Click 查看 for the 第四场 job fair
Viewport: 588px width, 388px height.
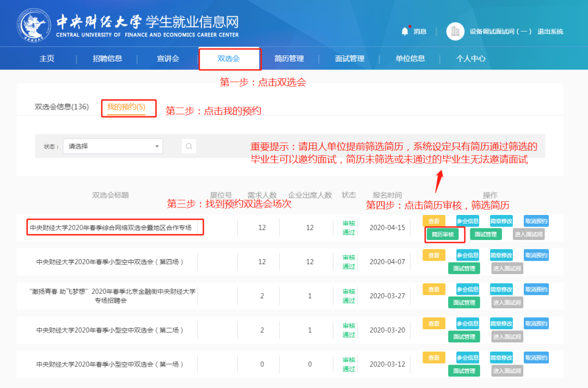click(434, 255)
